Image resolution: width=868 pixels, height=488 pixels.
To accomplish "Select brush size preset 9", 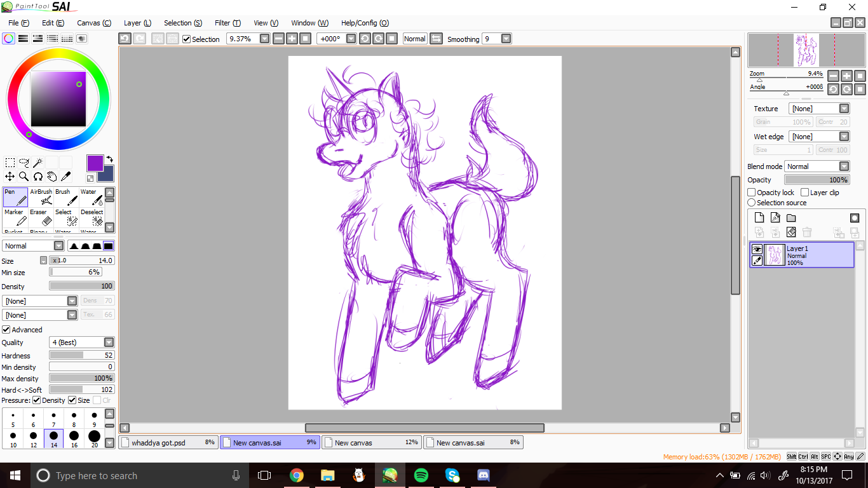I will coord(94,418).
